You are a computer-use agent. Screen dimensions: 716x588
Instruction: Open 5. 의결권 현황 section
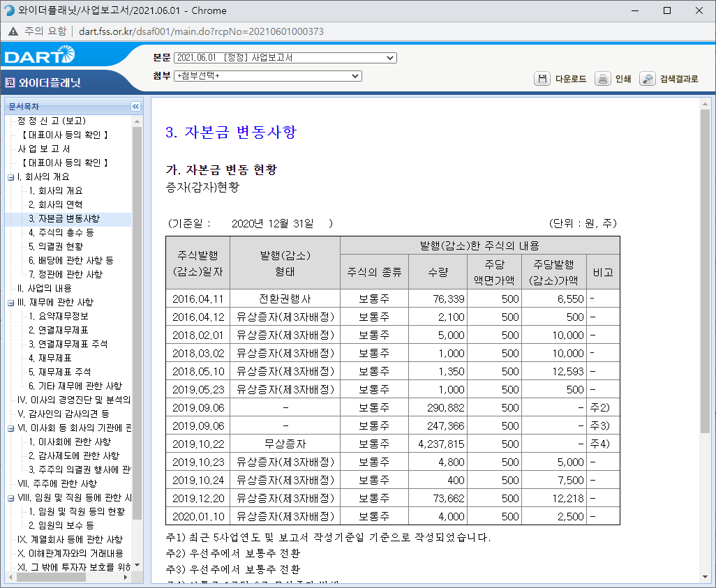(x=56, y=246)
